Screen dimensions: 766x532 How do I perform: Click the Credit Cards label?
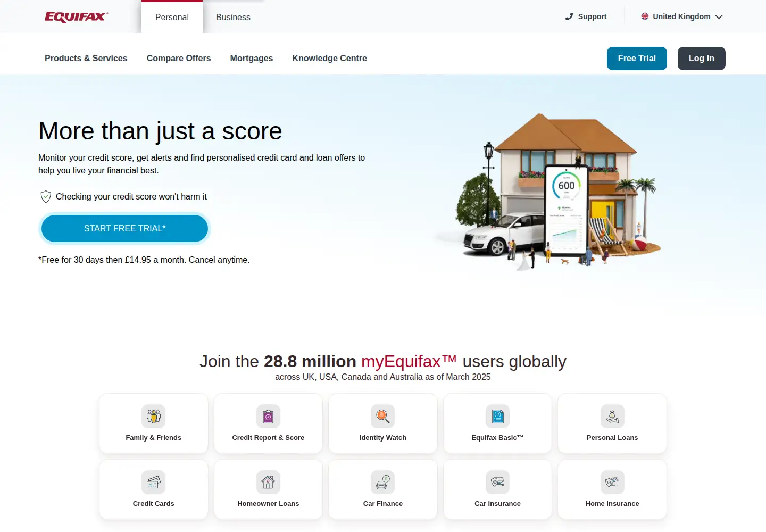(154, 504)
